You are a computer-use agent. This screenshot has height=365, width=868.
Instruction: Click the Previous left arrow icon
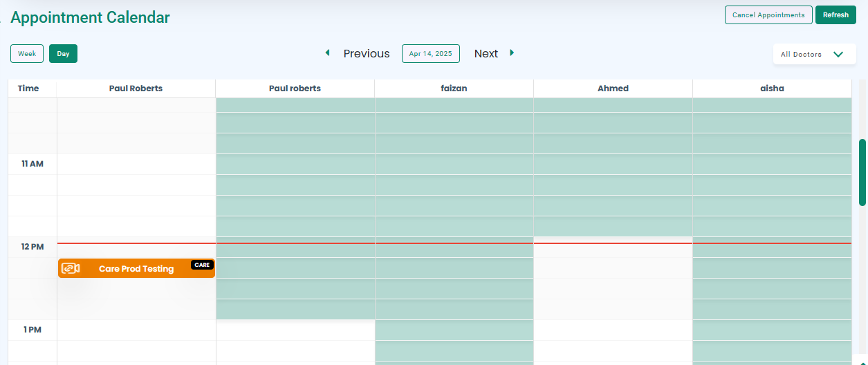(x=328, y=53)
